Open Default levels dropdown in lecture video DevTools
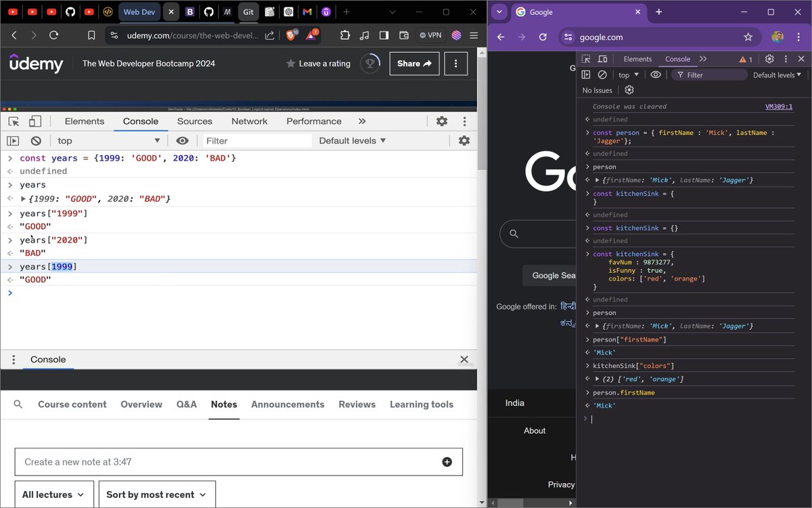The image size is (812, 508). [x=353, y=141]
